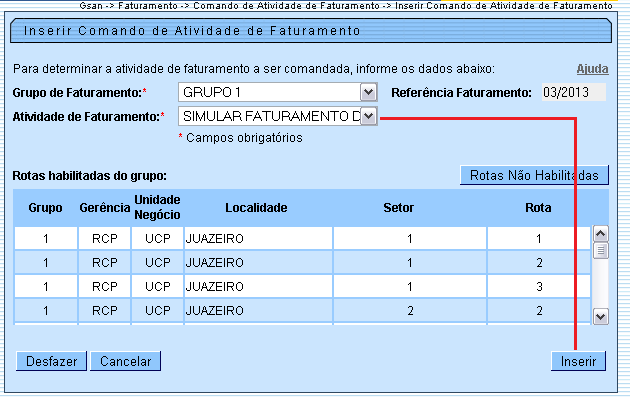Click the Rotas Não Habilitadas button
The image size is (630, 398).
click(x=534, y=175)
